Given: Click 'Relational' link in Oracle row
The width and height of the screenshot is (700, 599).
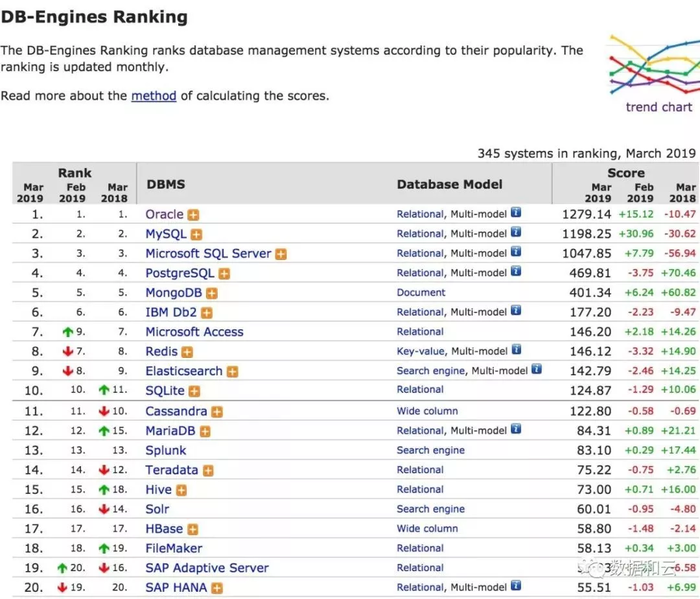Looking at the screenshot, I should pos(421,214).
